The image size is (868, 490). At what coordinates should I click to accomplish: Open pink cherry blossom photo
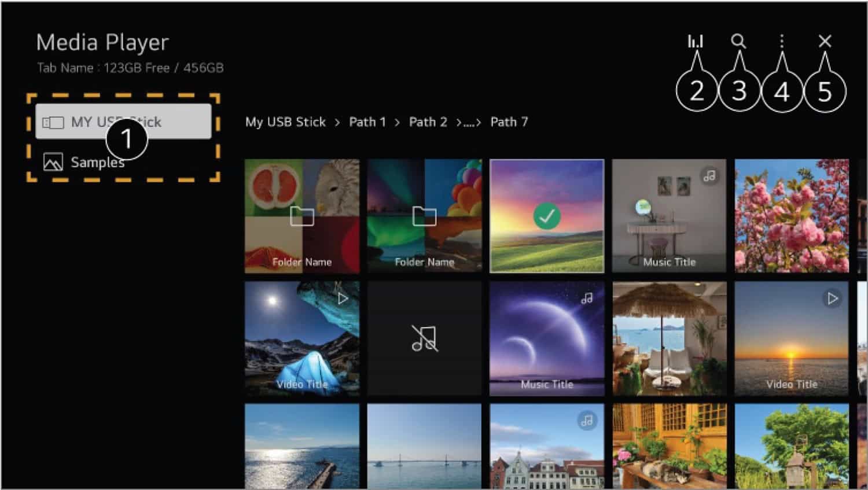pos(792,216)
